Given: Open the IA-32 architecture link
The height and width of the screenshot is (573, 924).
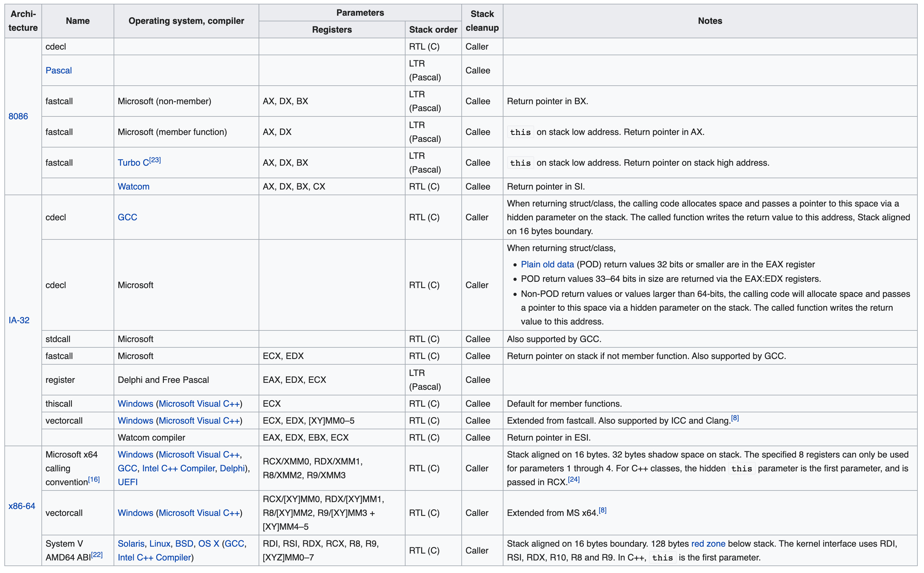Looking at the screenshot, I should click(19, 320).
